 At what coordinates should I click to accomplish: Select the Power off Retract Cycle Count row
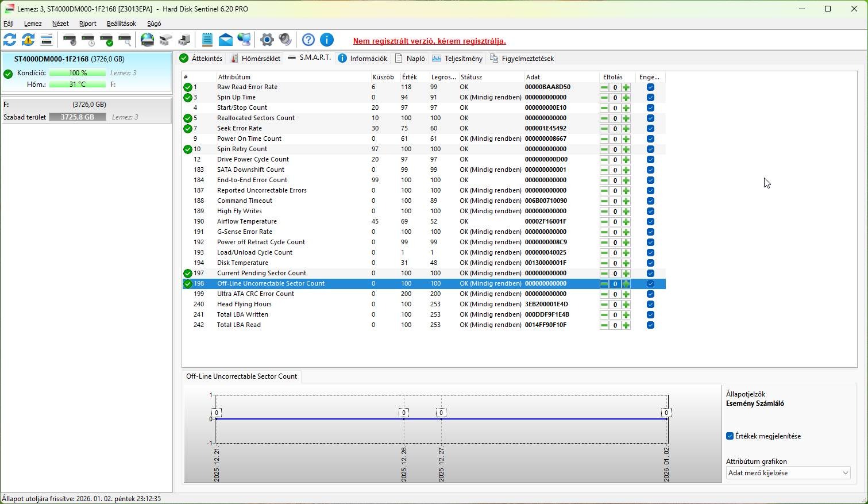click(424, 243)
